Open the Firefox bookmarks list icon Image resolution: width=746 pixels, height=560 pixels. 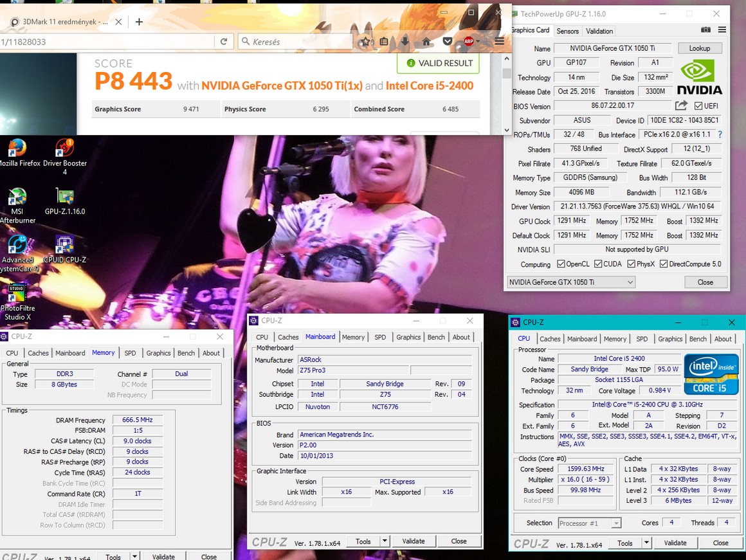[384, 42]
